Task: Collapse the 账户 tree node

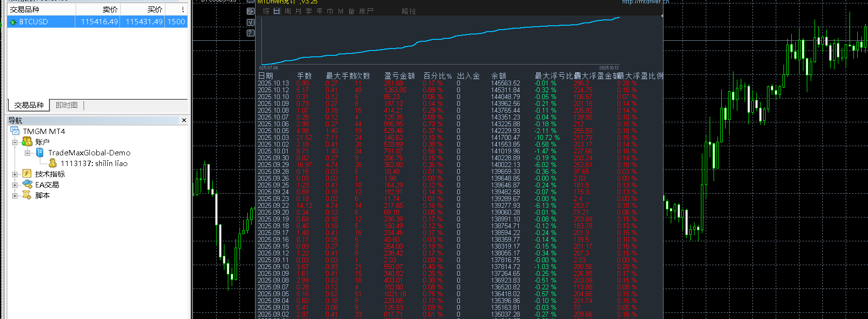Action: 15,142
